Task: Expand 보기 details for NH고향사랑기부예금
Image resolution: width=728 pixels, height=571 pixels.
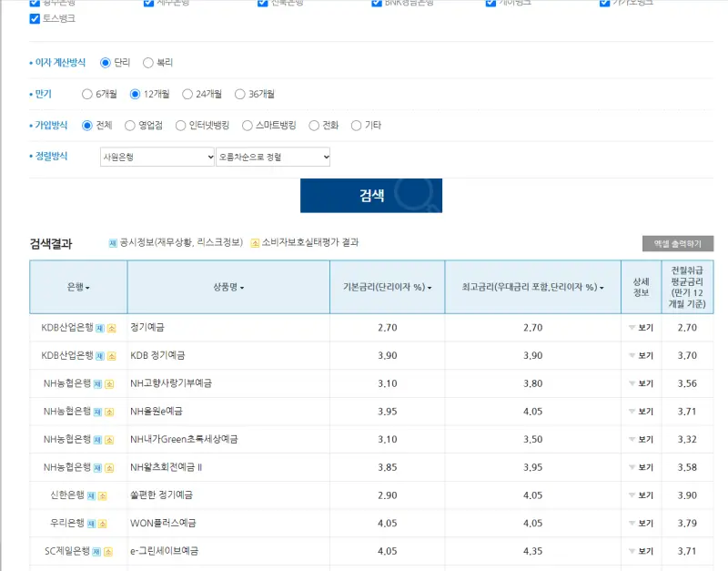Action: (x=642, y=383)
